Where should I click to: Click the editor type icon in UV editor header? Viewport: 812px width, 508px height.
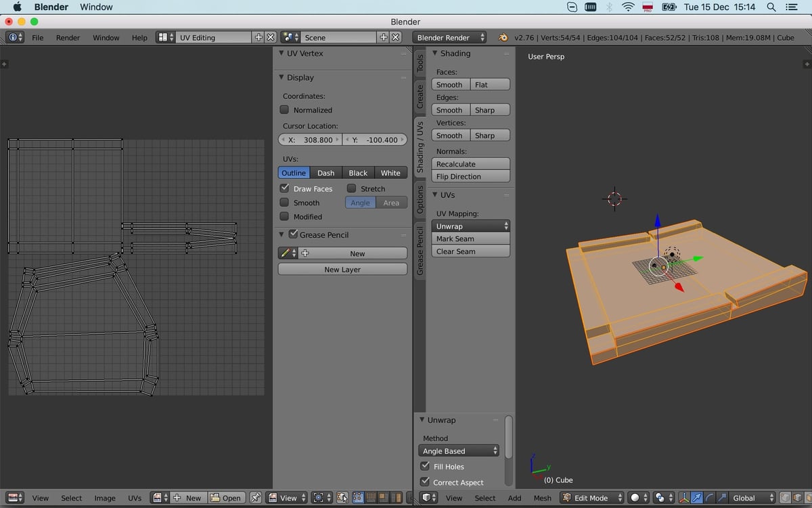(12, 497)
